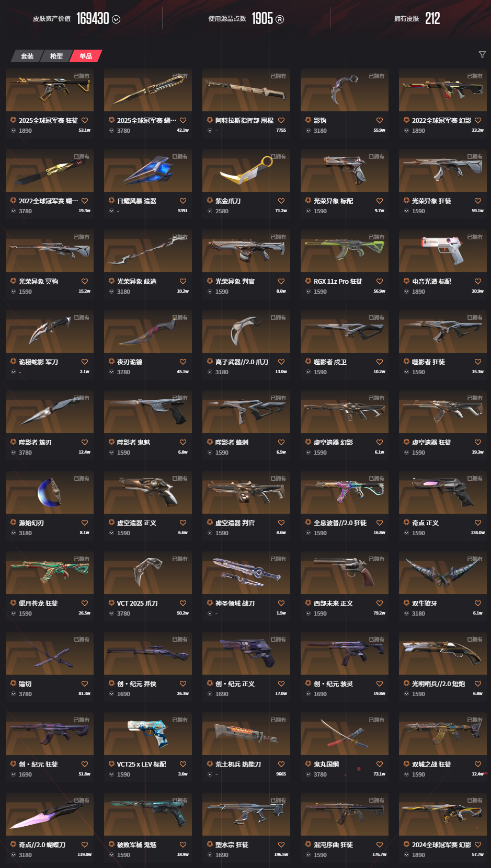
Task: Expand price chevron under 夜刃诡镰
Action: (x=111, y=372)
